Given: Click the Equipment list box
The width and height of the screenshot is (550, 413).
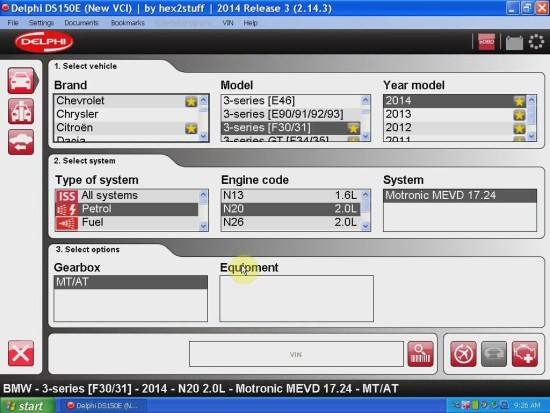Looking at the screenshot, I should 296,298.
